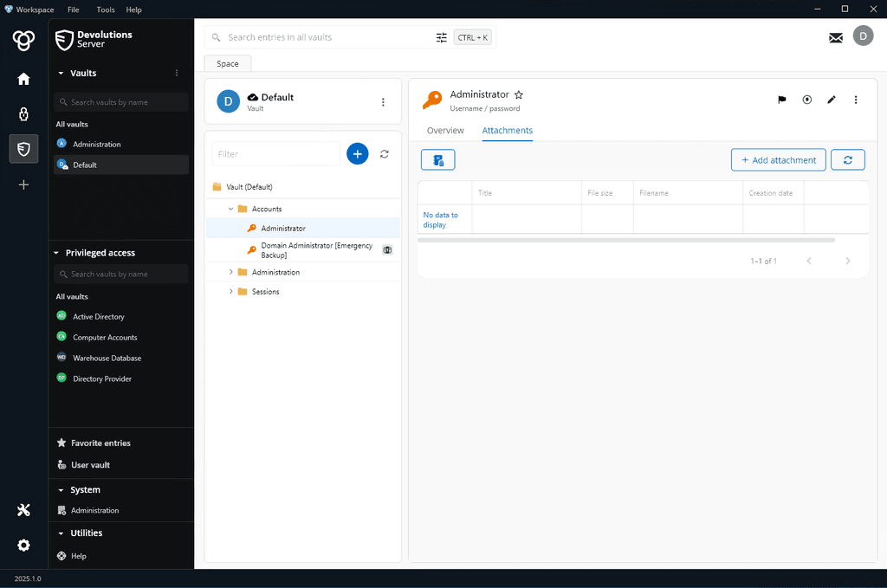Click the Filter input field
This screenshot has height=588, width=887.
click(x=275, y=154)
